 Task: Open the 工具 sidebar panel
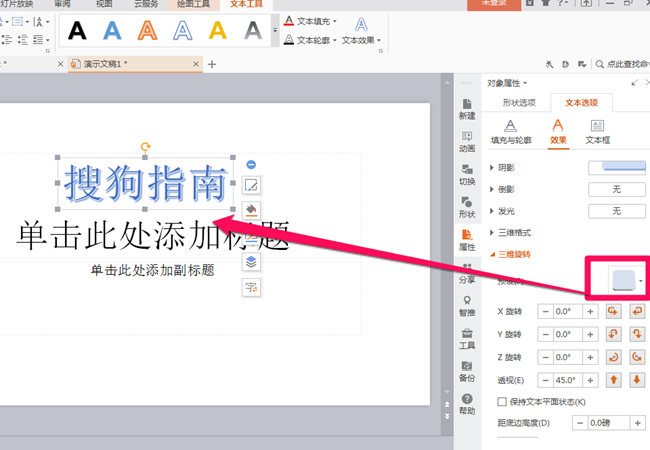point(467,339)
